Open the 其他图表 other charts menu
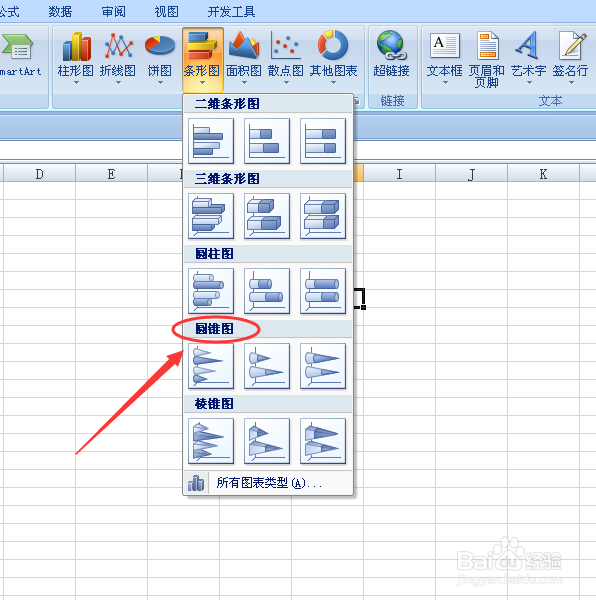This screenshot has height=600, width=596. [333, 57]
